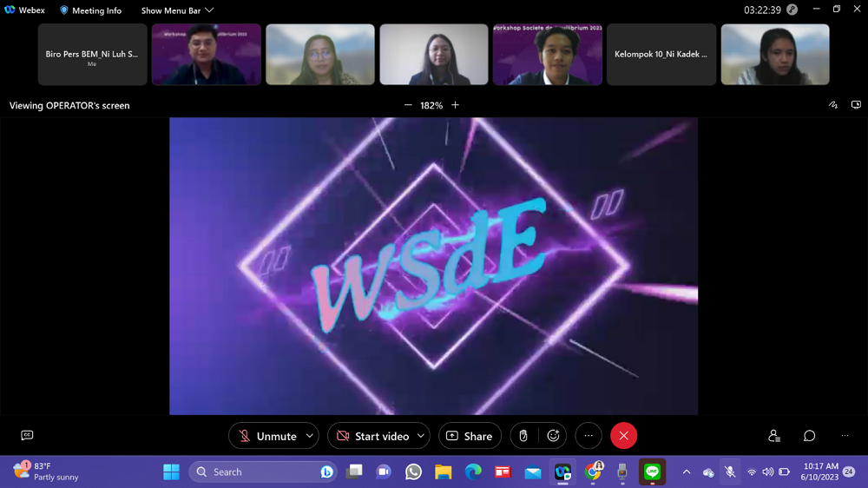
Task: Open the Reactions emoji picker
Action: (553, 436)
